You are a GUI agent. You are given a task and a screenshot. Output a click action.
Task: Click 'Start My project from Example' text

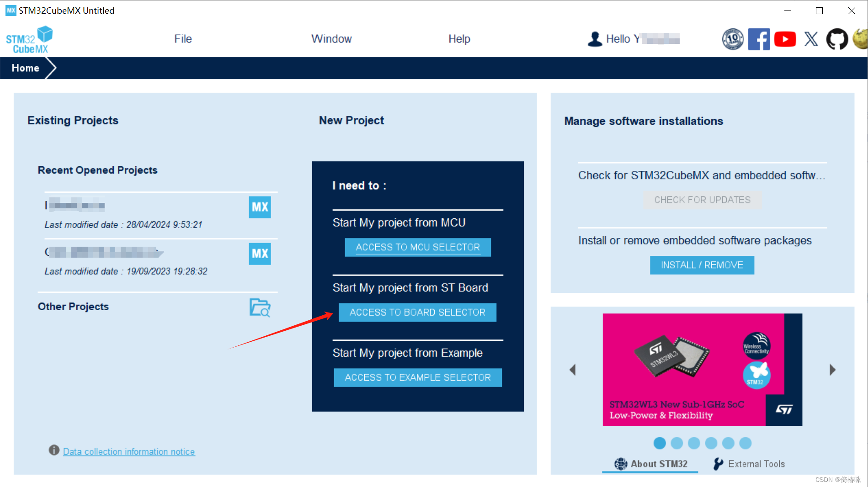[x=408, y=353]
